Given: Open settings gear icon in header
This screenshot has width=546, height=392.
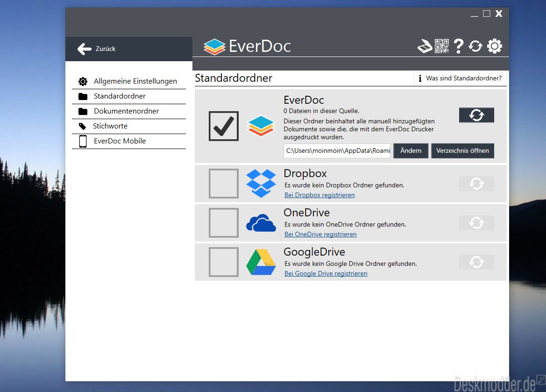Looking at the screenshot, I should 495,46.
